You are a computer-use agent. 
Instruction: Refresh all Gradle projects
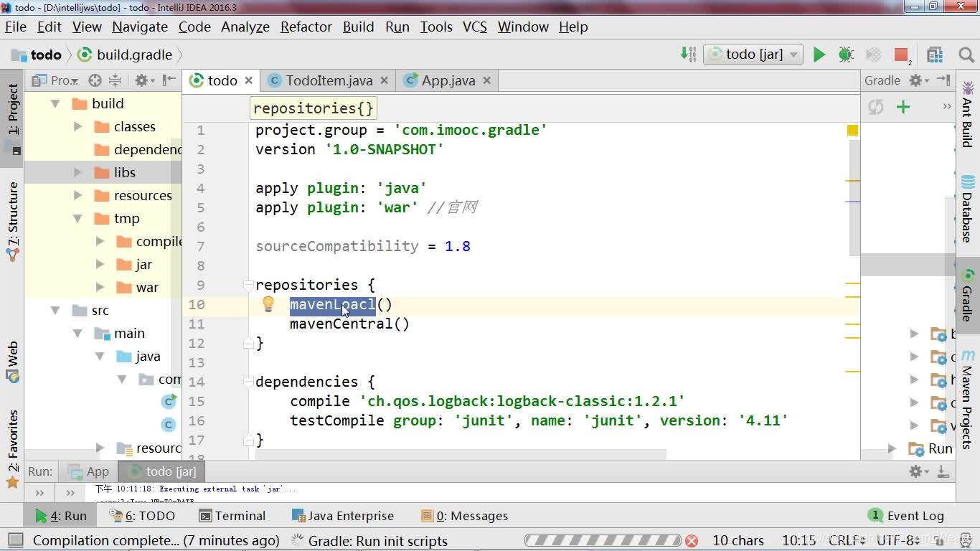[876, 107]
